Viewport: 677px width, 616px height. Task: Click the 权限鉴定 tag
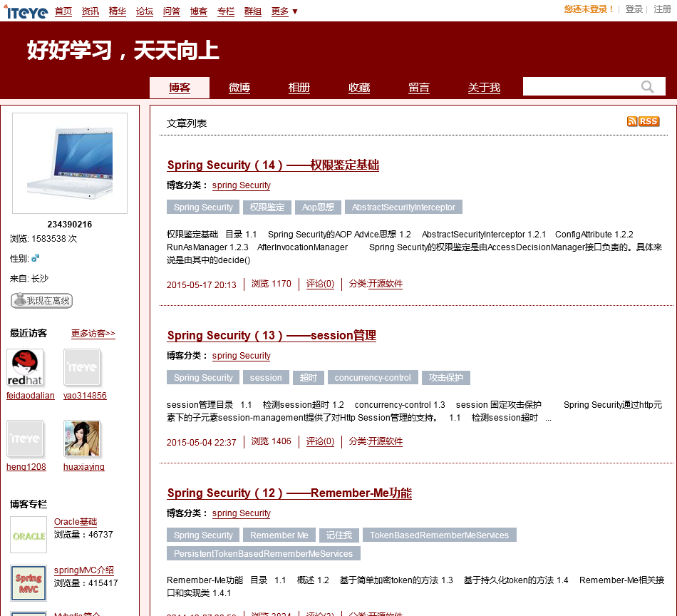pos(267,207)
